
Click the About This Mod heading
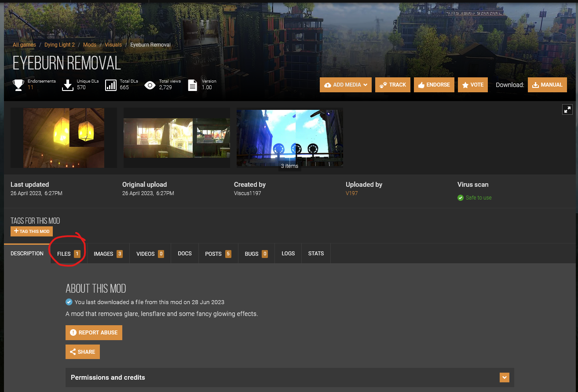click(x=96, y=288)
